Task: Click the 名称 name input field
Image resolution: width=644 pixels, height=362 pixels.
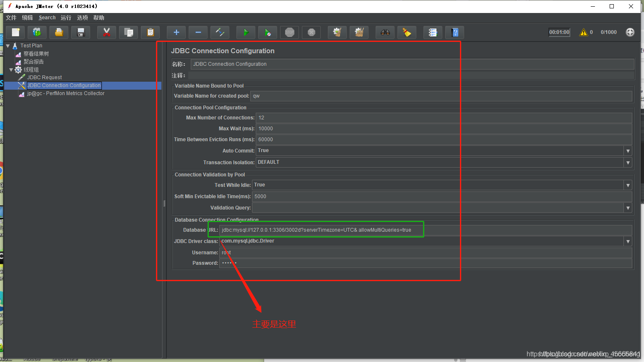Action: [412, 64]
